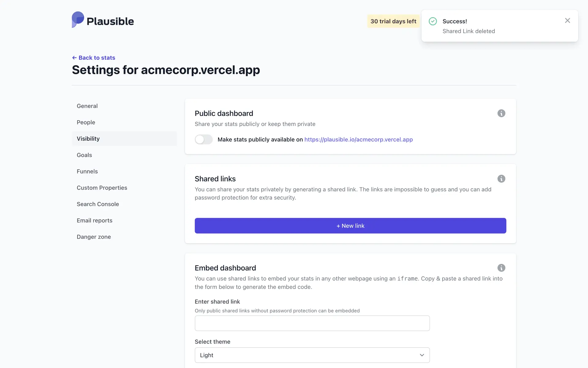Screen dimensions: 588x368
Task: Click the Plausible logo icon
Action: pyautogui.click(x=78, y=20)
